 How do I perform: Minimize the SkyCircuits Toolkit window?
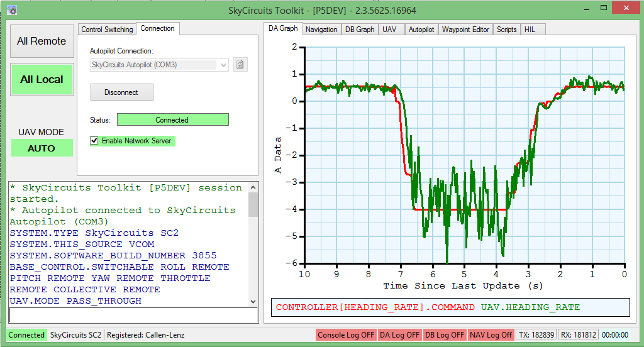[x=587, y=8]
